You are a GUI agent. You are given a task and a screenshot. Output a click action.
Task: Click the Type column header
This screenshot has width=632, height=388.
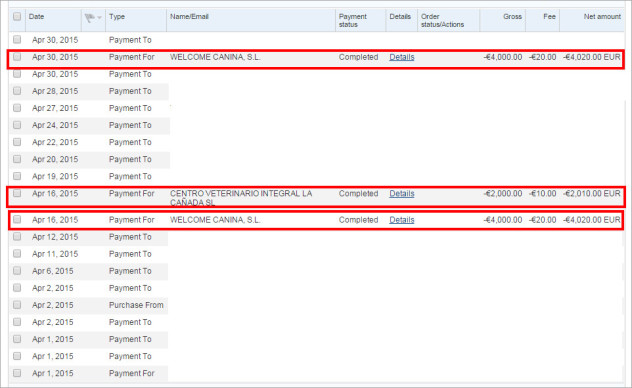pyautogui.click(x=117, y=17)
